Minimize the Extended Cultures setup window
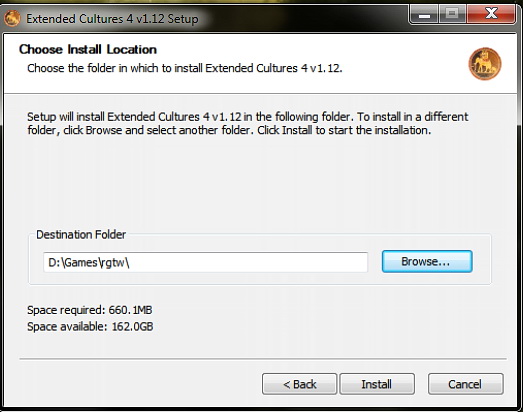523x412 pixels. (x=424, y=14)
